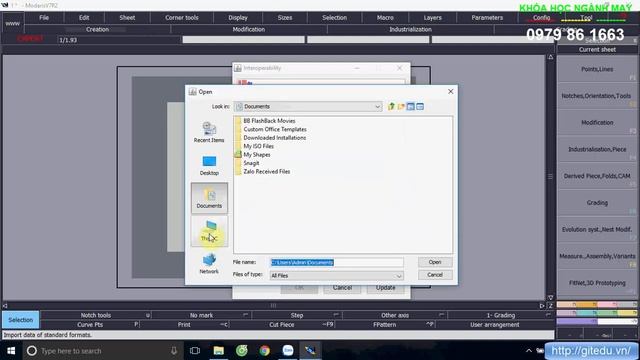Image resolution: width=640 pixels, height=360 pixels.
Task: Toggle Print in the bottom bar
Action: [x=184, y=325]
